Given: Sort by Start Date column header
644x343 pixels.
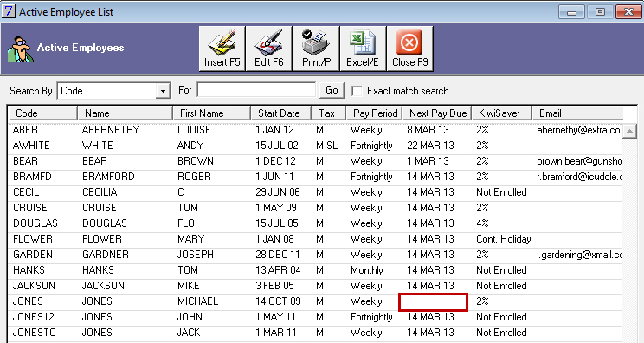Looking at the screenshot, I should [x=281, y=113].
